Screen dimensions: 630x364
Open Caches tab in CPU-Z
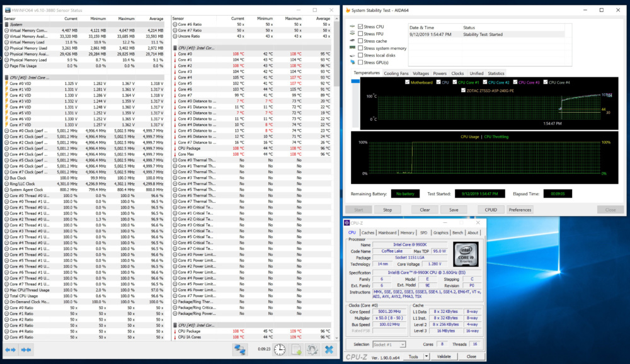point(368,232)
